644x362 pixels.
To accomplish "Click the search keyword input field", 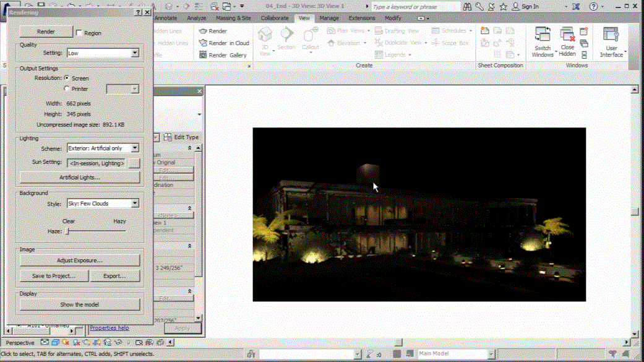I will pyautogui.click(x=416, y=7).
